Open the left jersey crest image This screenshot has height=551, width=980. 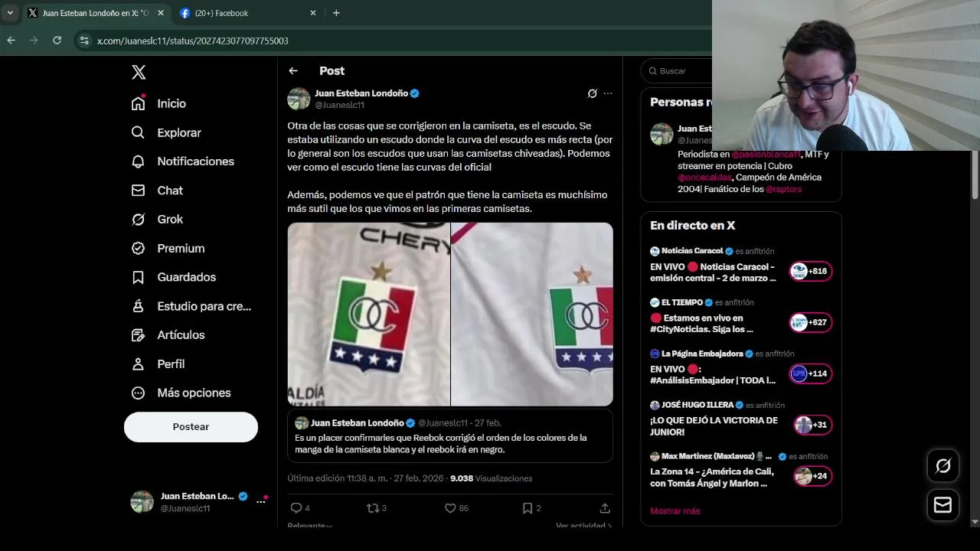coord(368,315)
